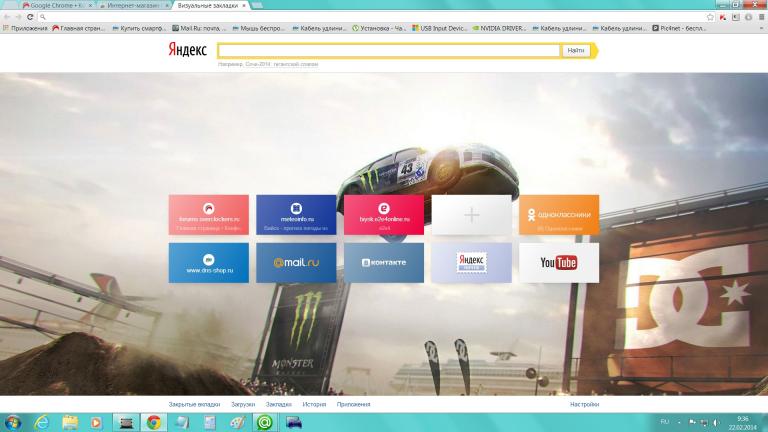
Task: Open the Настройки link
Action: pos(584,405)
